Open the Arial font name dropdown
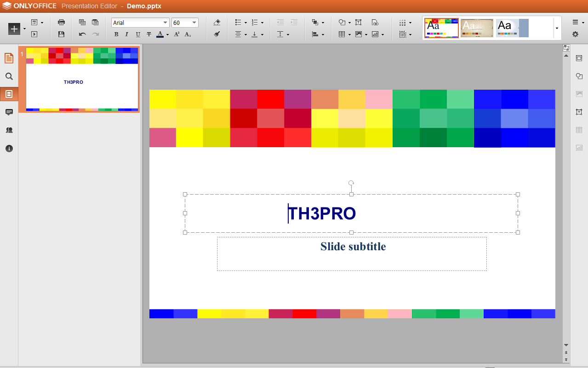588x368 pixels. coord(166,23)
